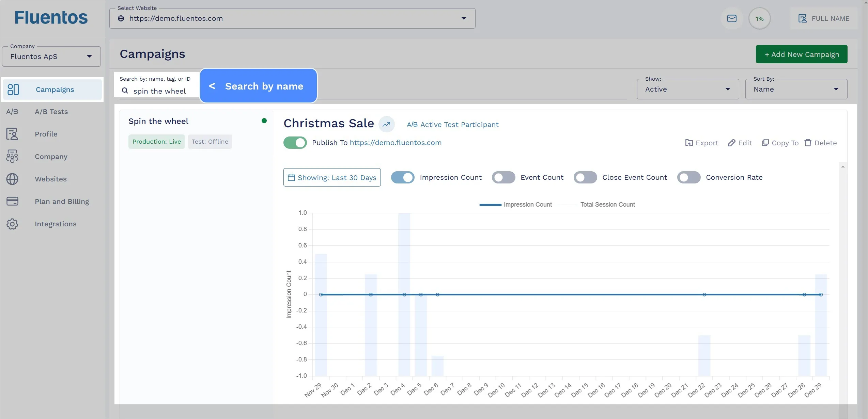Viewport: 868px width, 419px height.
Task: Click the mail notification icon
Action: click(x=731, y=18)
